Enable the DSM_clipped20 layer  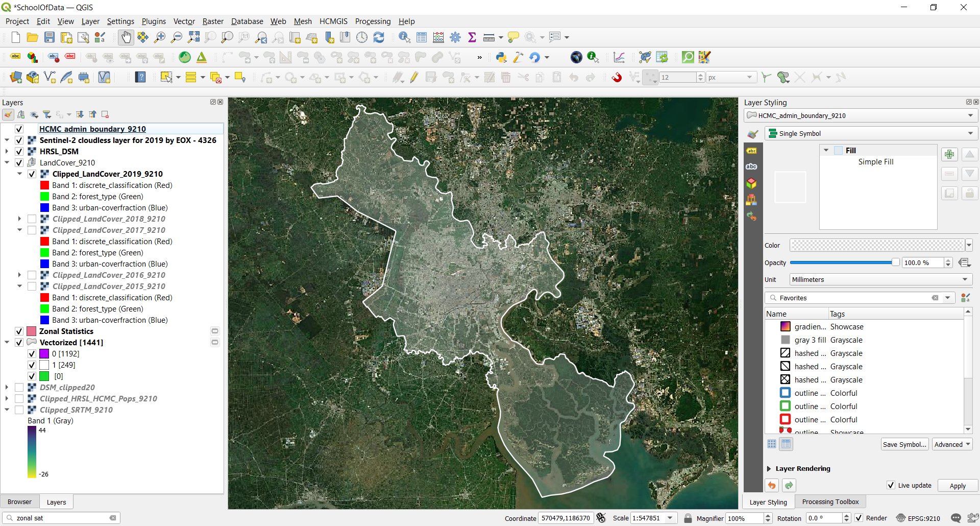19,388
